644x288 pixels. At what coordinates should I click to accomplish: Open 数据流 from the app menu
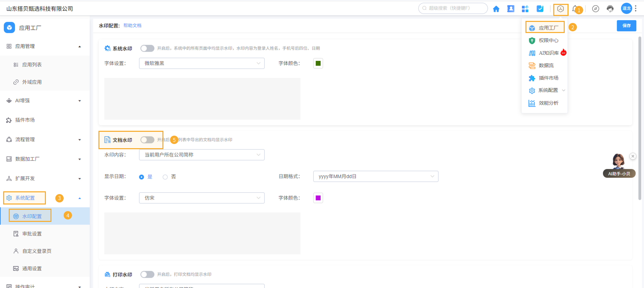click(x=545, y=65)
